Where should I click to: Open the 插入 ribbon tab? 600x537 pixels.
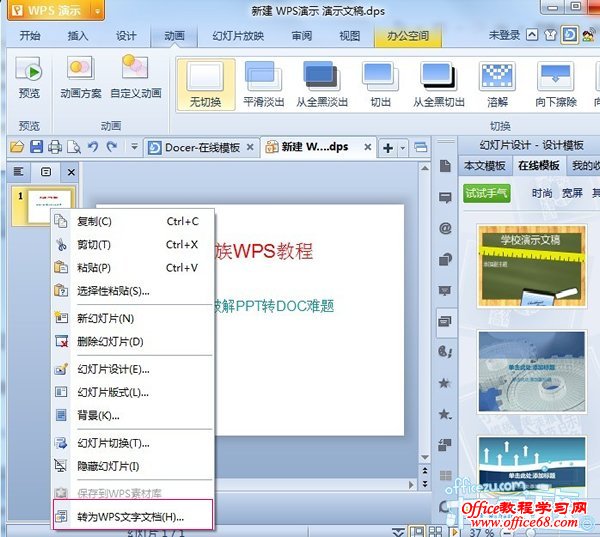[x=78, y=36]
